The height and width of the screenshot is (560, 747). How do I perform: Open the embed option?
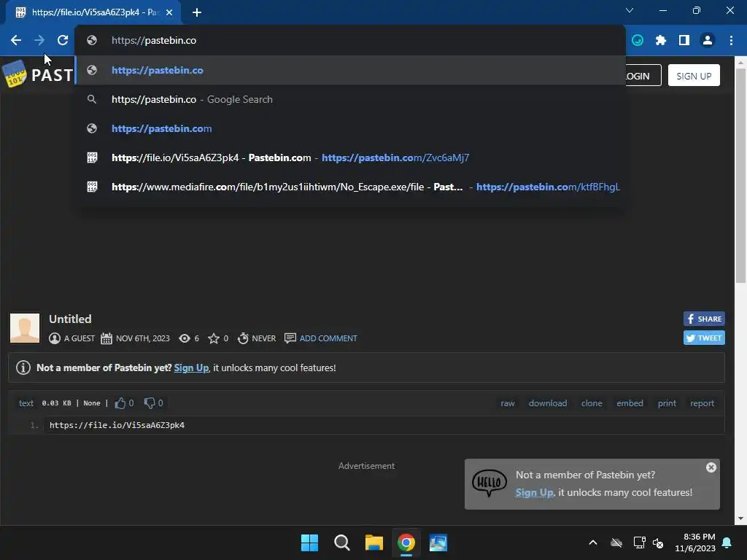(x=630, y=403)
